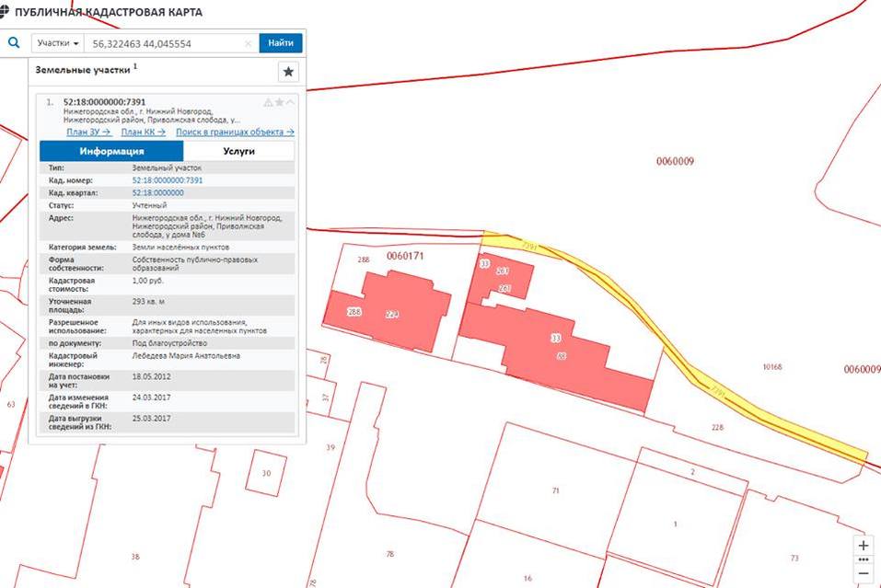Click the magnifier search icon
881x588 pixels.
14,42
